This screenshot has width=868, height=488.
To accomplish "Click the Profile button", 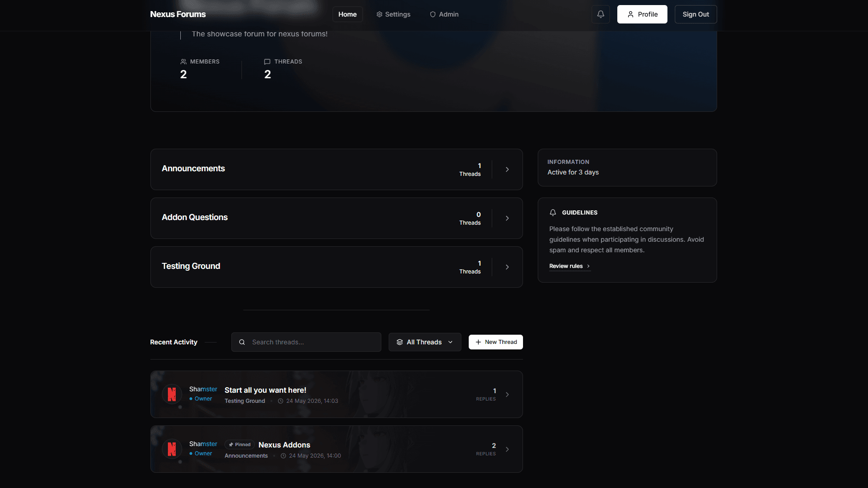I will click(642, 14).
